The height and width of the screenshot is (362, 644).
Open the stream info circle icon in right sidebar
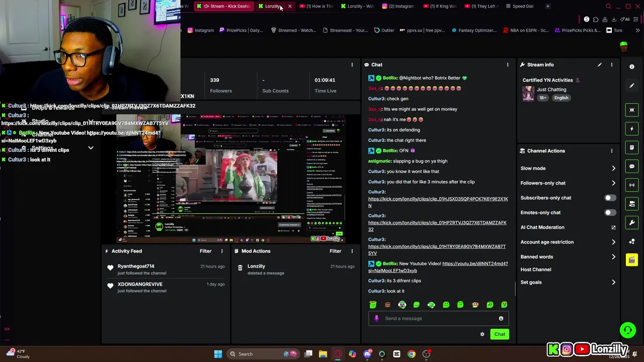point(632,66)
